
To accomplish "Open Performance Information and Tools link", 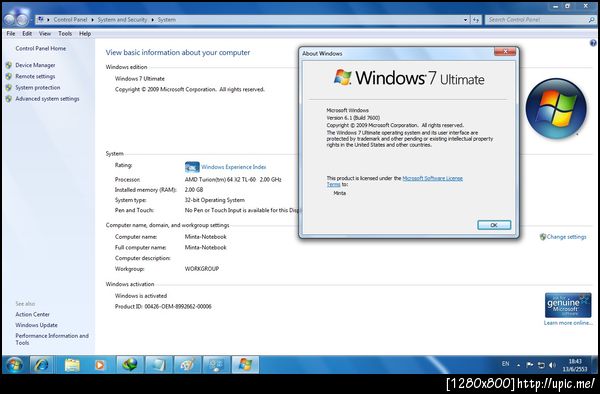I will [52, 339].
